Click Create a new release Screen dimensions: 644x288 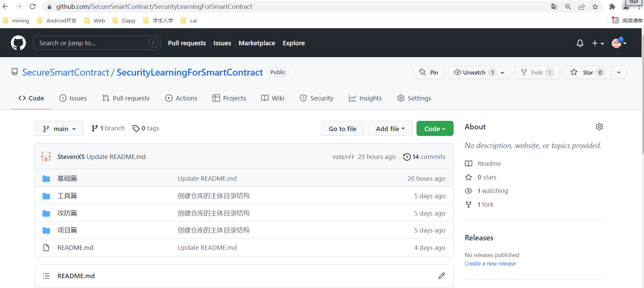click(x=490, y=263)
